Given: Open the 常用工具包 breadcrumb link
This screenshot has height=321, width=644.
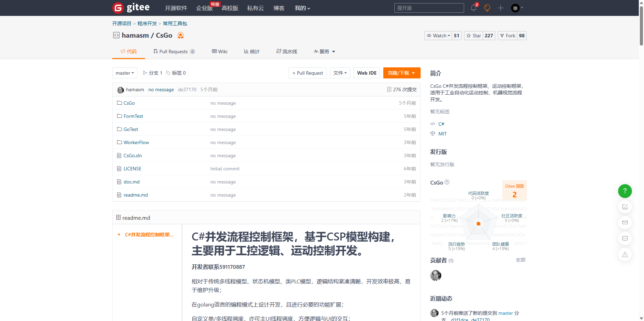Looking at the screenshot, I should 175,23.
